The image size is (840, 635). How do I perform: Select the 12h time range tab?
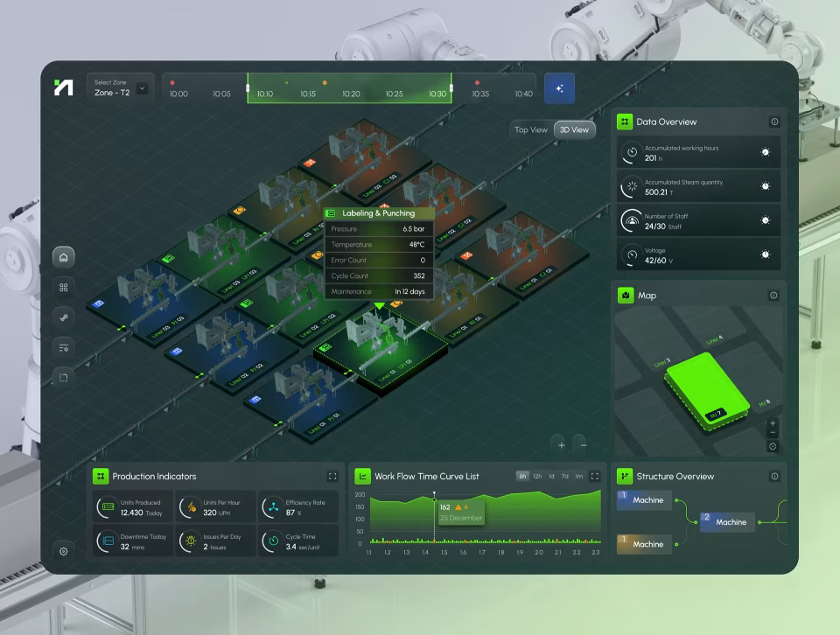537,476
